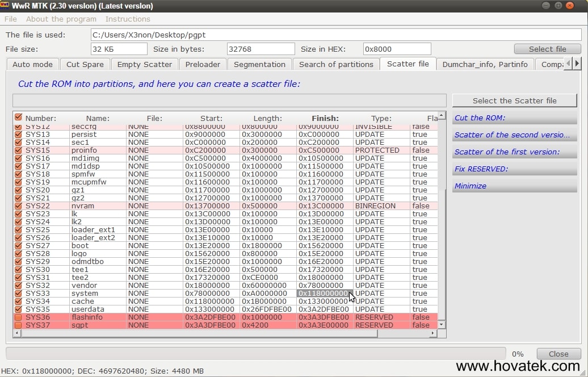Open Scatter of the first version

coord(513,152)
